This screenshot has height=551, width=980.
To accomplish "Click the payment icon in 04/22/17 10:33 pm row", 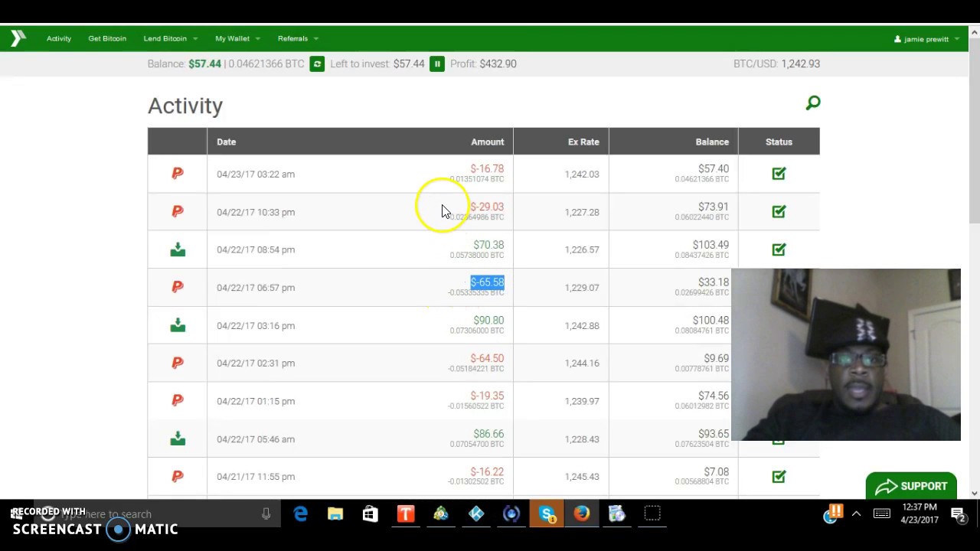I will tap(178, 211).
